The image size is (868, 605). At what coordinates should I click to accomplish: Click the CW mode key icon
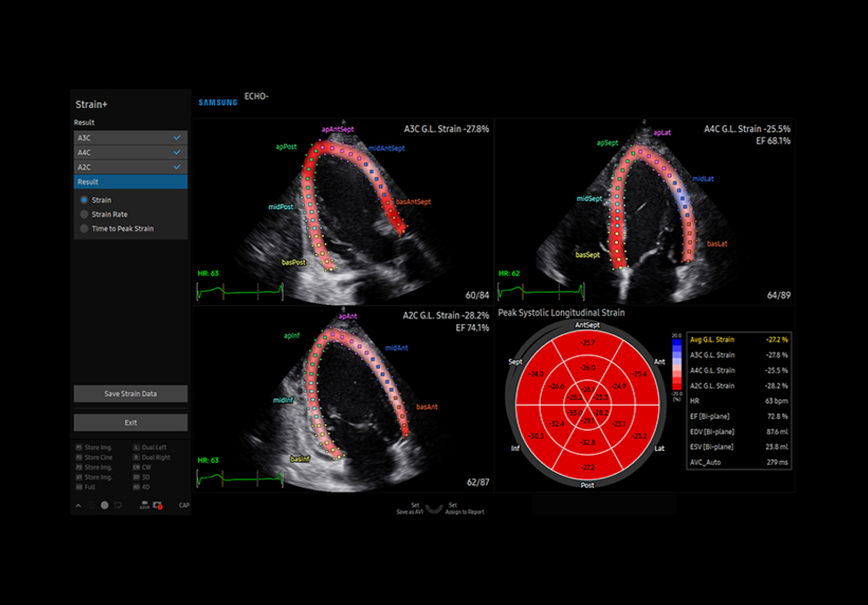[x=136, y=468]
